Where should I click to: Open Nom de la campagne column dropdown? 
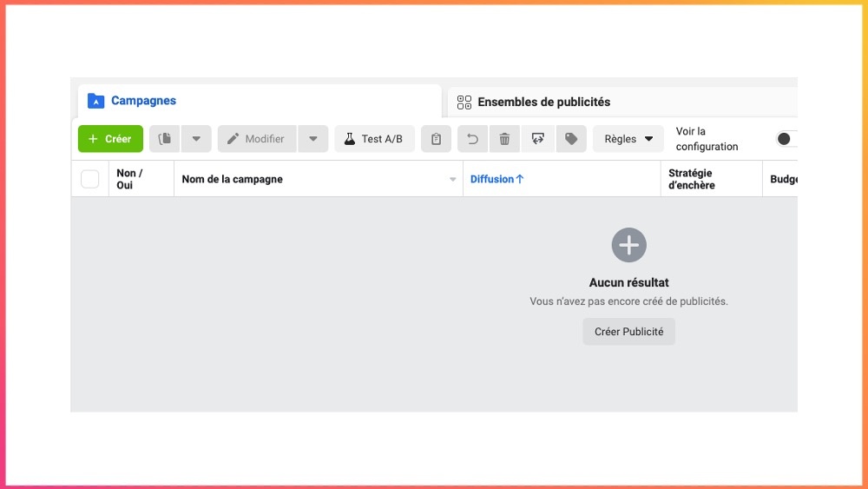(x=453, y=180)
